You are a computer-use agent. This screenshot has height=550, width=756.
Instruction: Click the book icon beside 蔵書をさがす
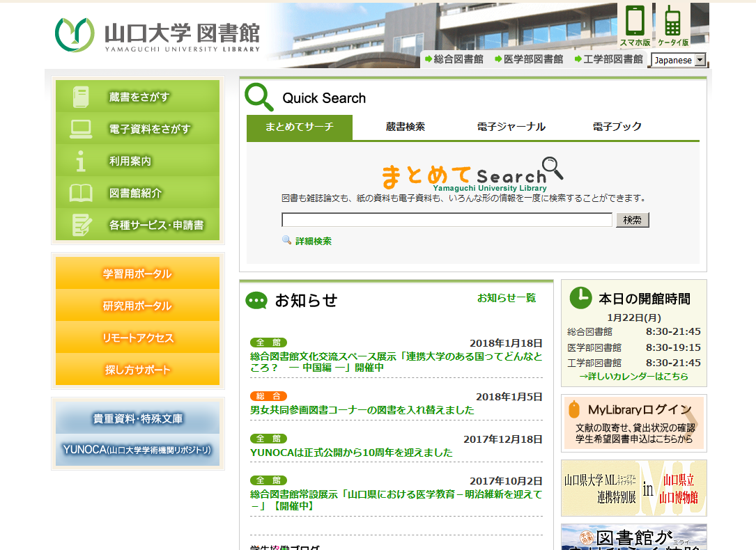(x=81, y=97)
